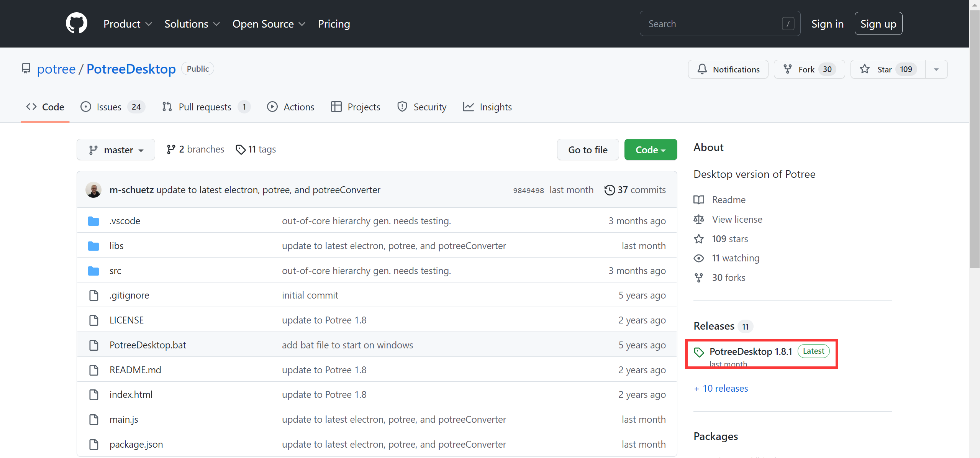The width and height of the screenshot is (980, 458).
Task: Click the GitHub Octocat logo
Action: click(x=77, y=23)
